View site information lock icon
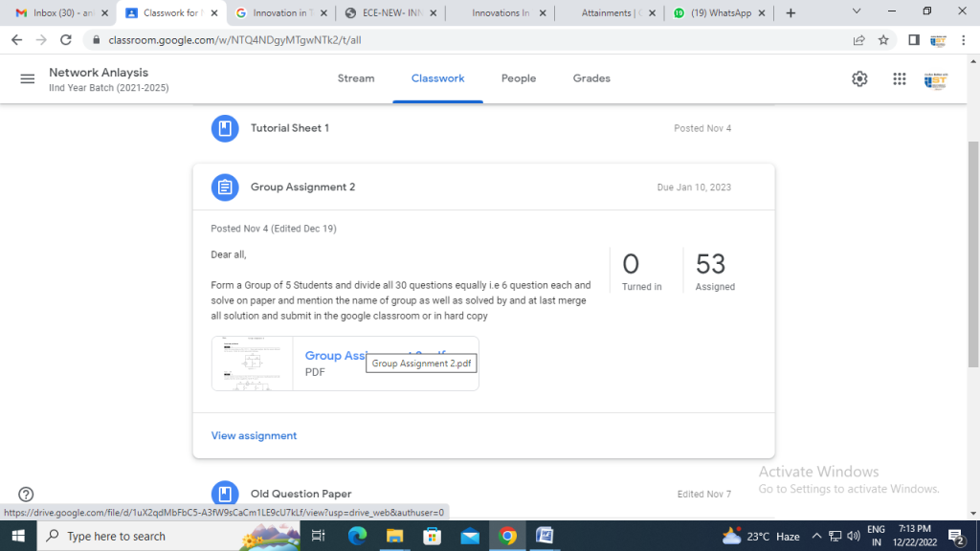 [x=96, y=40]
